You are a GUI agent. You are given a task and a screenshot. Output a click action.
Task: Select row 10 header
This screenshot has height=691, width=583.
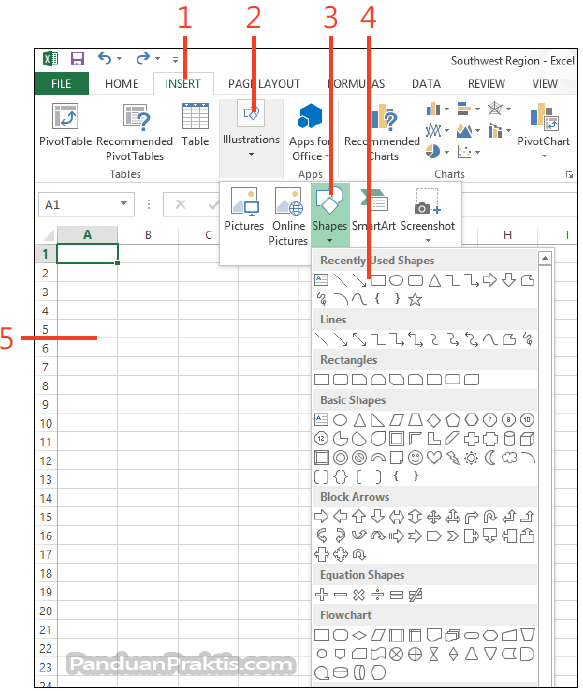tap(46, 424)
